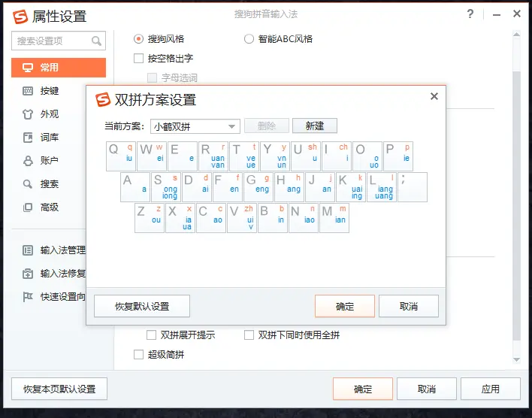The image size is (532, 418).
Task: Open the 高级 settings section
Action: pyautogui.click(x=49, y=207)
